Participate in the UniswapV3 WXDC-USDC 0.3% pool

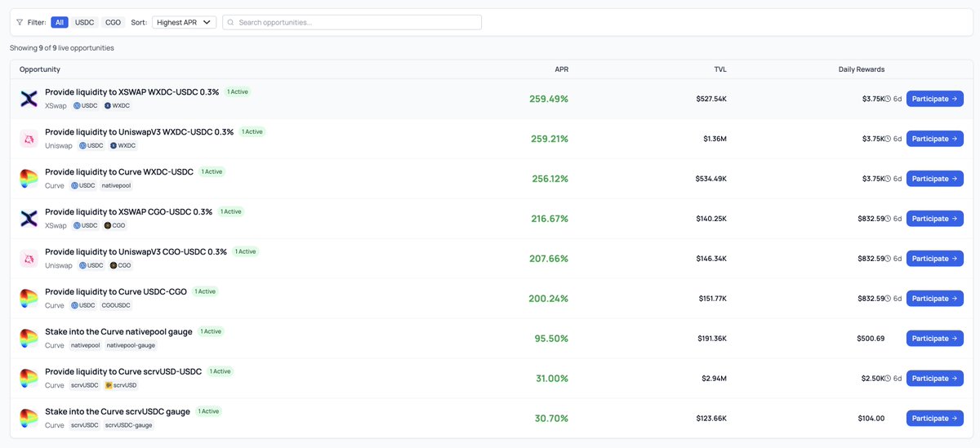click(x=934, y=139)
